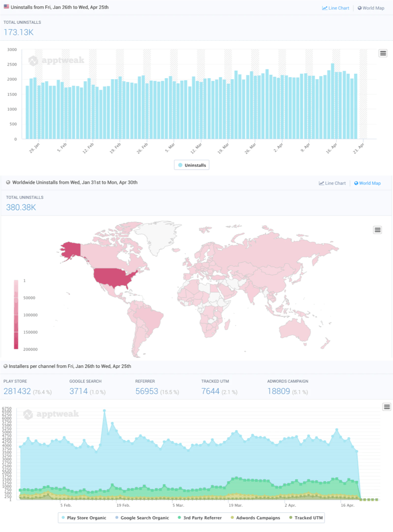Click the map color scale gradient legend
The height and width of the screenshot is (532, 393).
(16, 314)
